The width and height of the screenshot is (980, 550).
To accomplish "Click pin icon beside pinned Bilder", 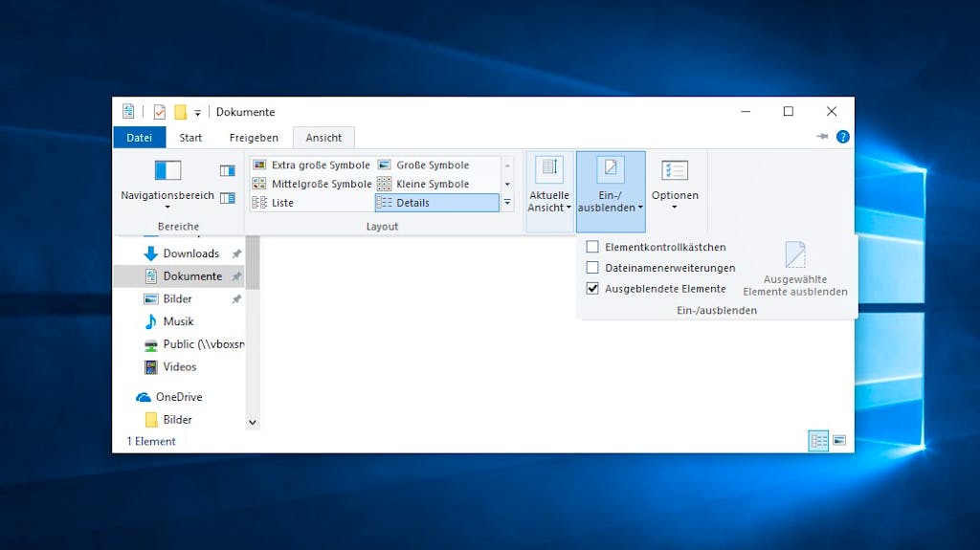I will coord(236,299).
